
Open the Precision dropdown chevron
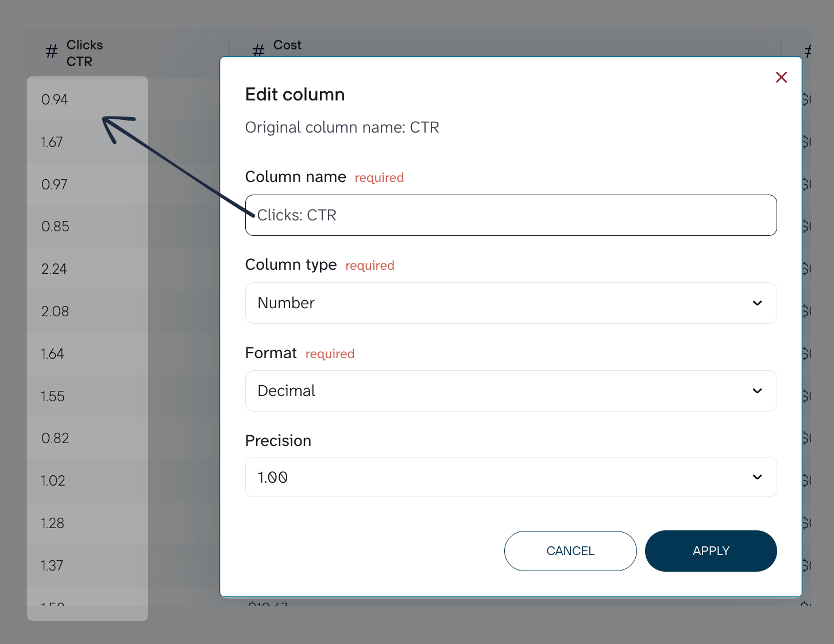tap(757, 477)
